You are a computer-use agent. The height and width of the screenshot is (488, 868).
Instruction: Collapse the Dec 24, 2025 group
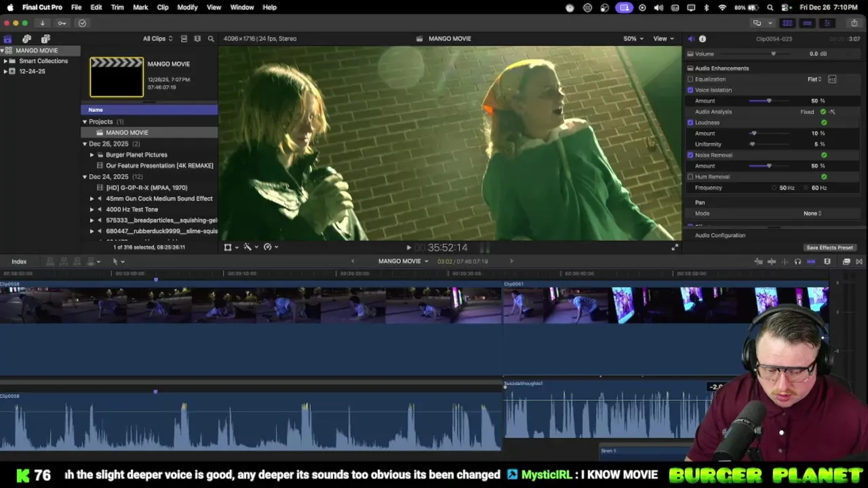coord(85,177)
